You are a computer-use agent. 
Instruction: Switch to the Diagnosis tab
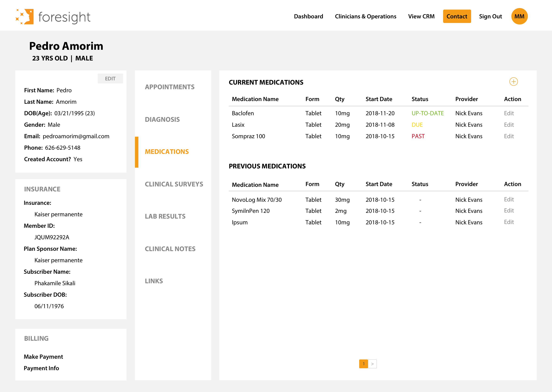click(162, 119)
